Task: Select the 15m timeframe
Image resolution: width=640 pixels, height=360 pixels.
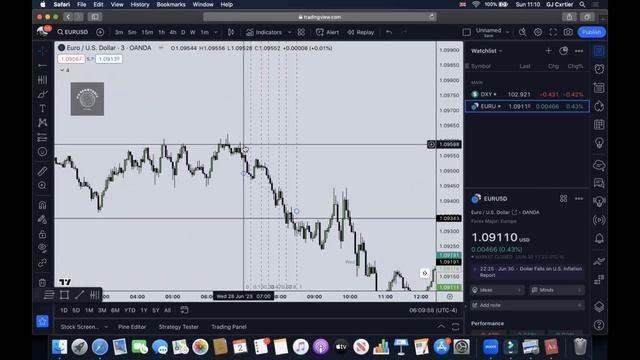Action: (x=147, y=32)
